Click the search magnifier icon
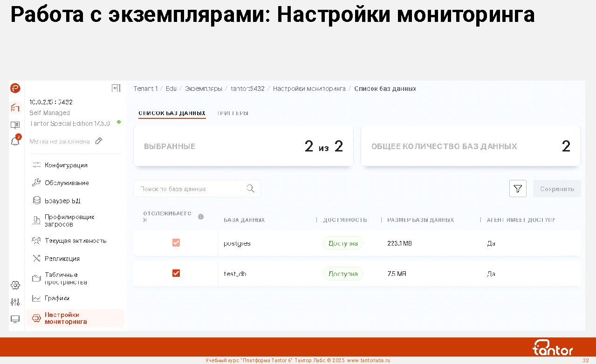Viewport: 596px width, 364px height. (x=250, y=188)
